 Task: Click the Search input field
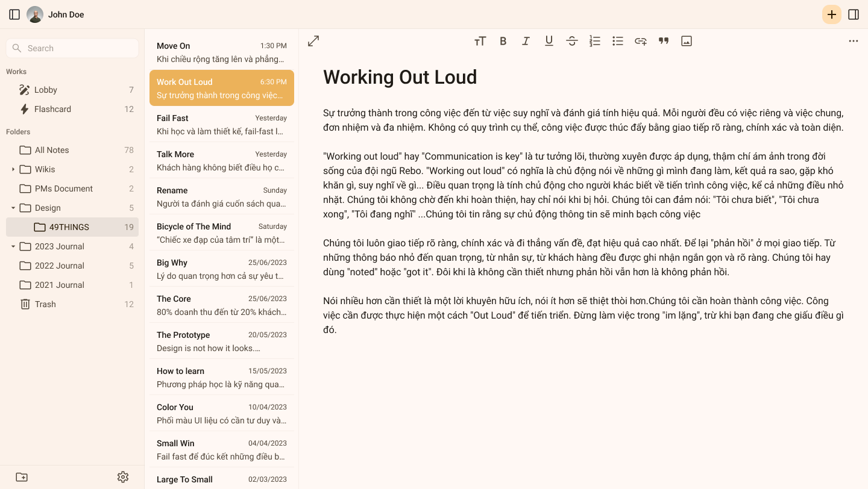point(72,48)
